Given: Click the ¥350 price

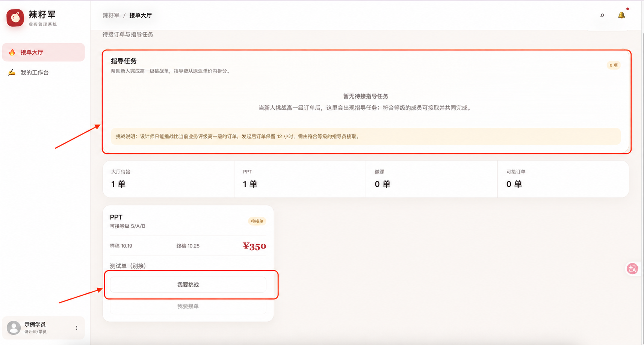Looking at the screenshot, I should pyautogui.click(x=254, y=246).
